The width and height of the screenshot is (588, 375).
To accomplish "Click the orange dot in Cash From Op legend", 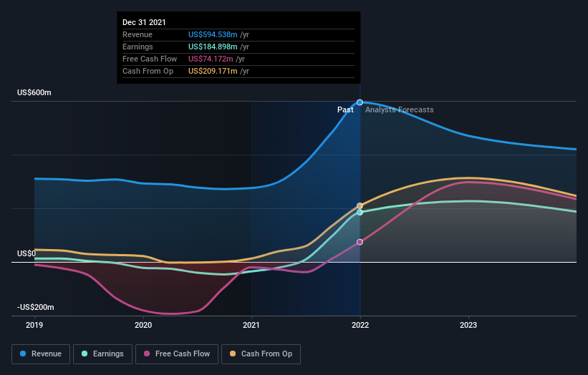I will click(233, 354).
